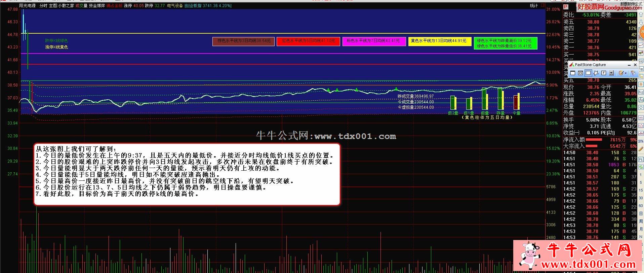The image size is (644, 273).
Task: Click the 创业板指 index quote
Action: point(208,6)
